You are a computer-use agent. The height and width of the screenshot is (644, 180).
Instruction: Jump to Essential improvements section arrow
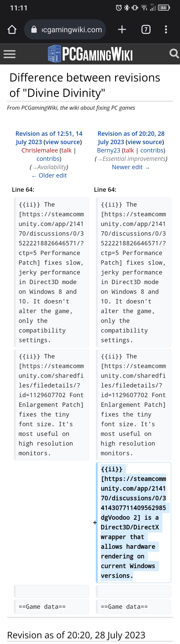pyautogui.click(x=100, y=159)
